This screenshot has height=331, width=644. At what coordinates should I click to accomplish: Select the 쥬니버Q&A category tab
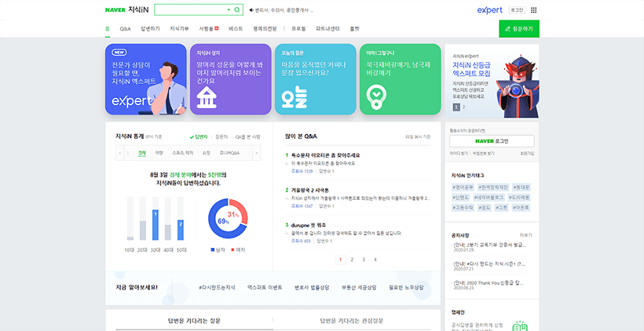tap(229, 153)
